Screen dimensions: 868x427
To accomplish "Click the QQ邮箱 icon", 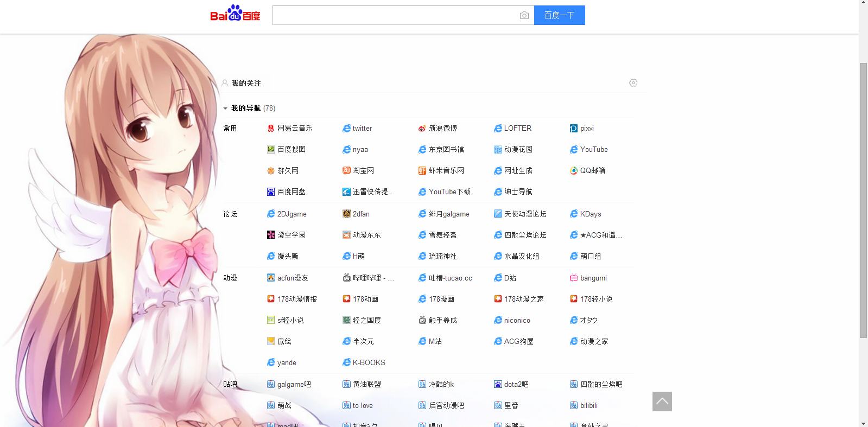I will 574,170.
